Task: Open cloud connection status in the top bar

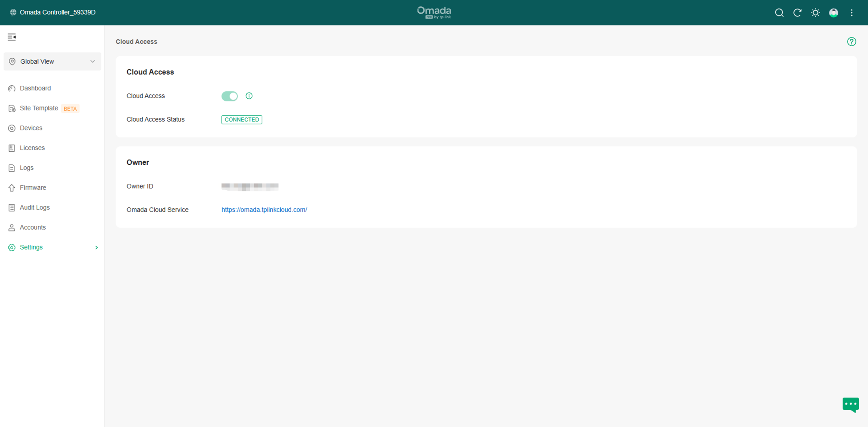Action: (x=833, y=12)
